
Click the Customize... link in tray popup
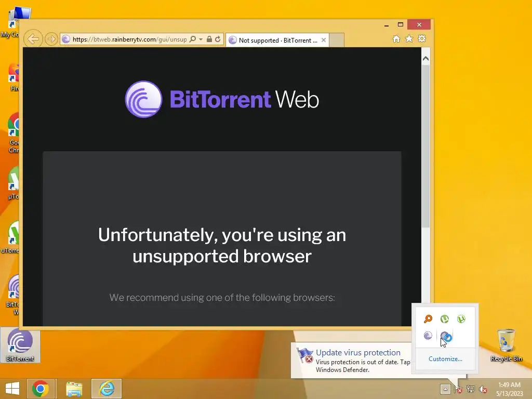pos(445,359)
